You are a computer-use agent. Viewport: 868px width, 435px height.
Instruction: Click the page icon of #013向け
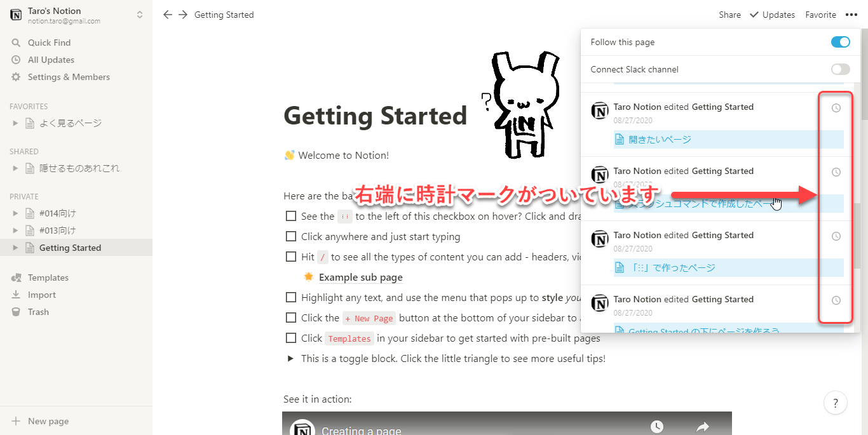[29, 231]
